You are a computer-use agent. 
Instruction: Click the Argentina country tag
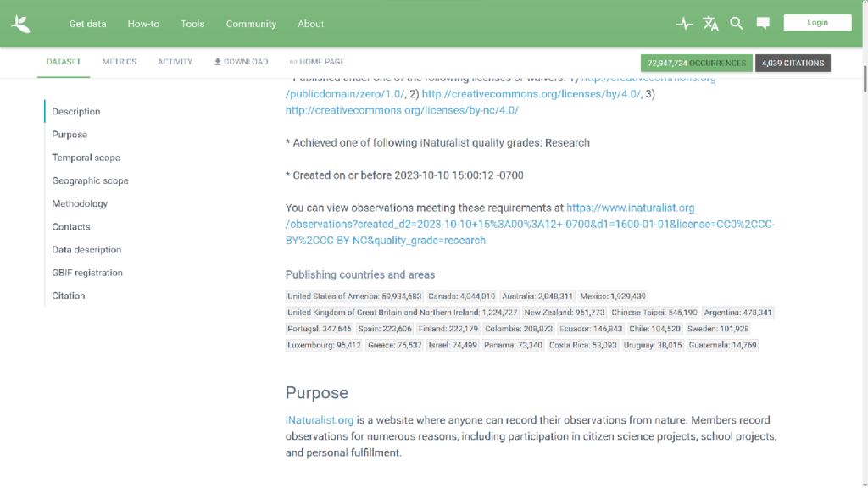[x=738, y=313]
